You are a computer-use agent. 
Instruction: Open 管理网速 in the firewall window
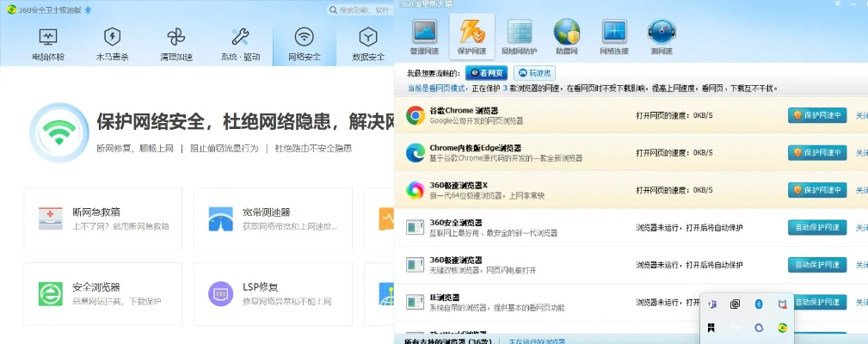425,37
